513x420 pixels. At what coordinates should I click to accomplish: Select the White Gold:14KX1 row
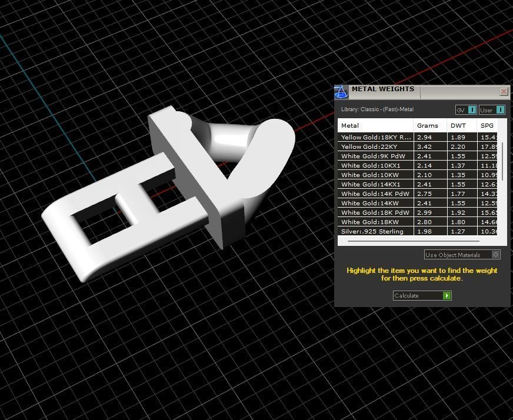418,184
